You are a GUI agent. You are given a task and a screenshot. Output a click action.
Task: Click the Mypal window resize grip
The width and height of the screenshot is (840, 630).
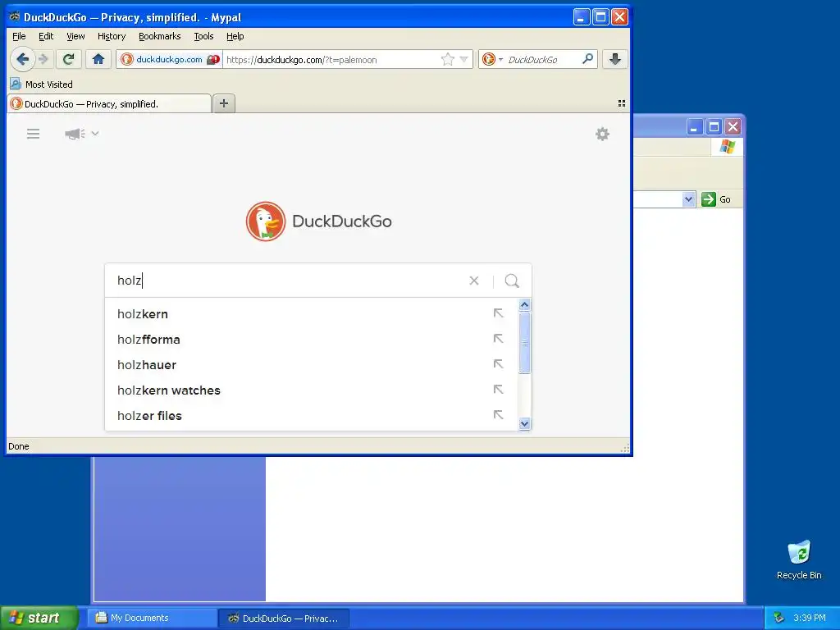pyautogui.click(x=624, y=449)
